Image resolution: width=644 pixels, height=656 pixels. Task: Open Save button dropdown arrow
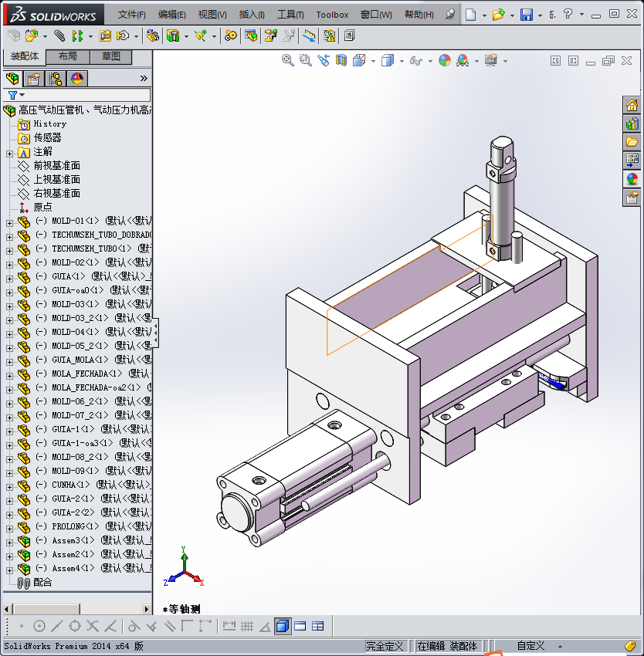click(x=540, y=15)
